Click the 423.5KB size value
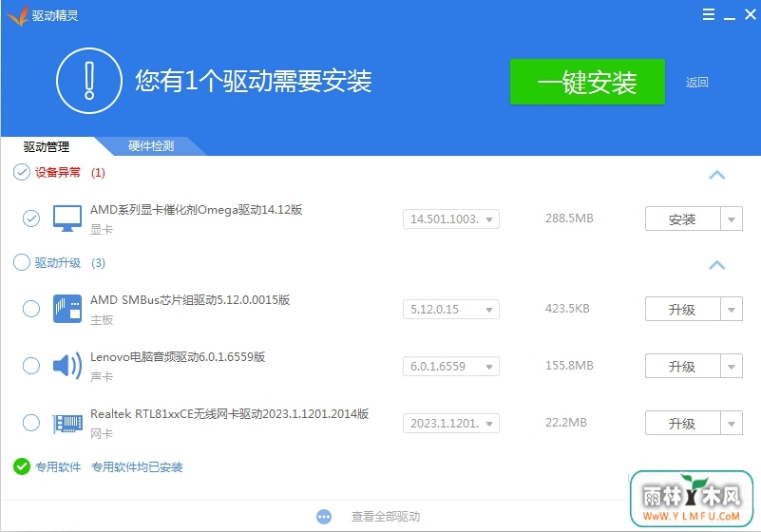This screenshot has height=532, width=761. point(567,309)
